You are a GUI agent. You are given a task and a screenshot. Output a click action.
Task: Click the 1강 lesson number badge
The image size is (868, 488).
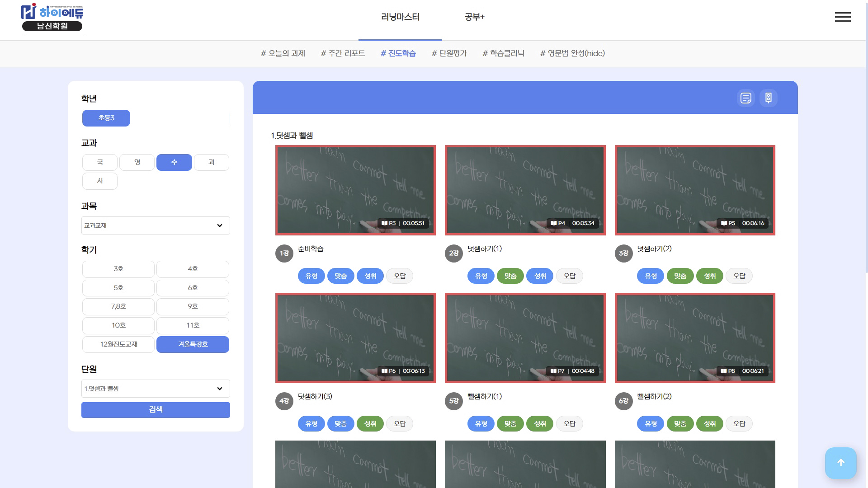pos(284,253)
